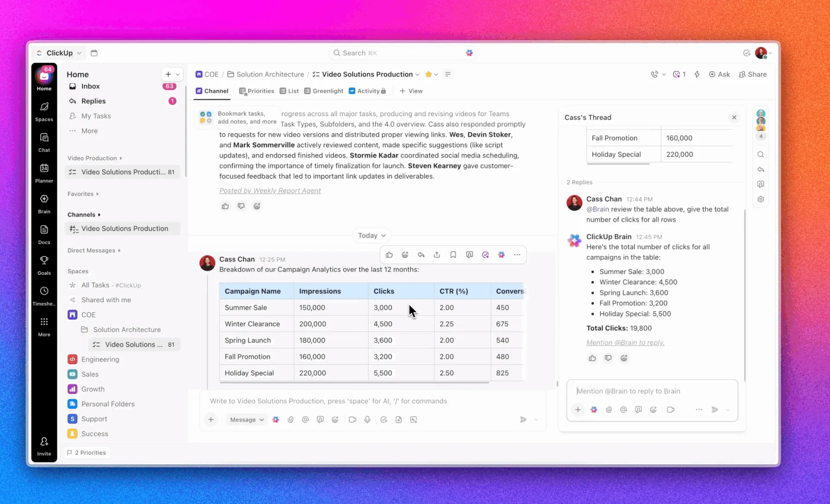This screenshot has width=830, height=504.
Task: Click the attach file paperclip in the channel message composer
Action: [290, 419]
